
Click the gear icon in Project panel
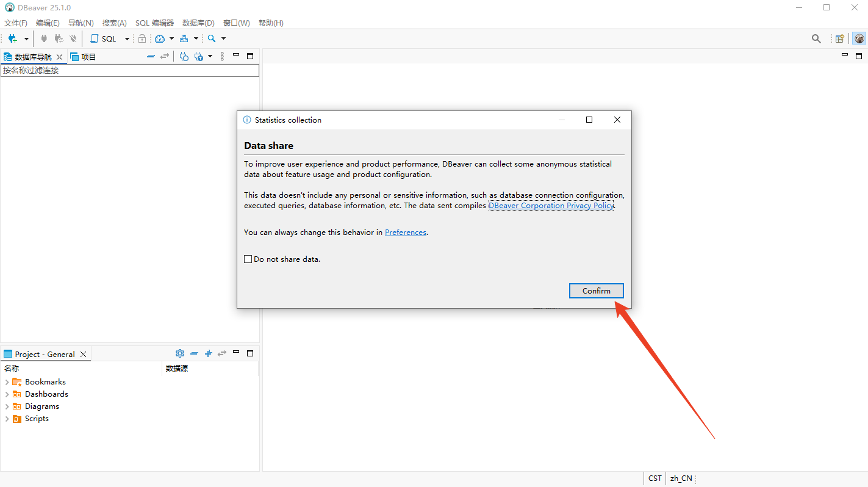(x=179, y=353)
